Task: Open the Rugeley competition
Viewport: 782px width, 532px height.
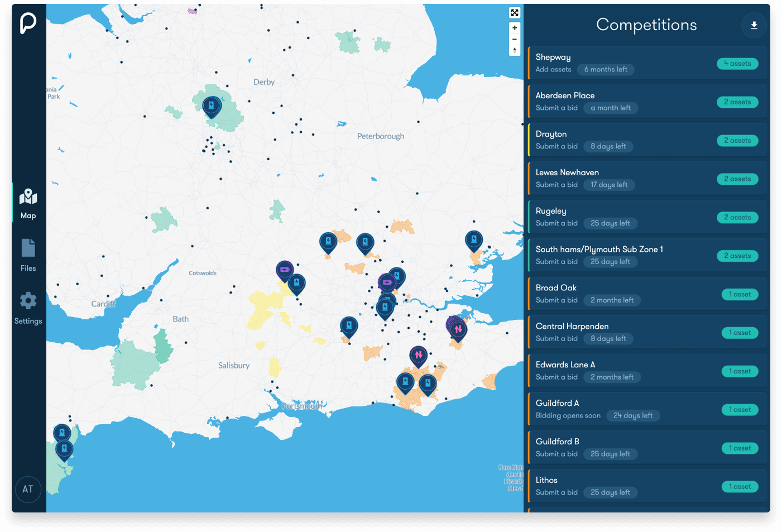Action: (647, 217)
